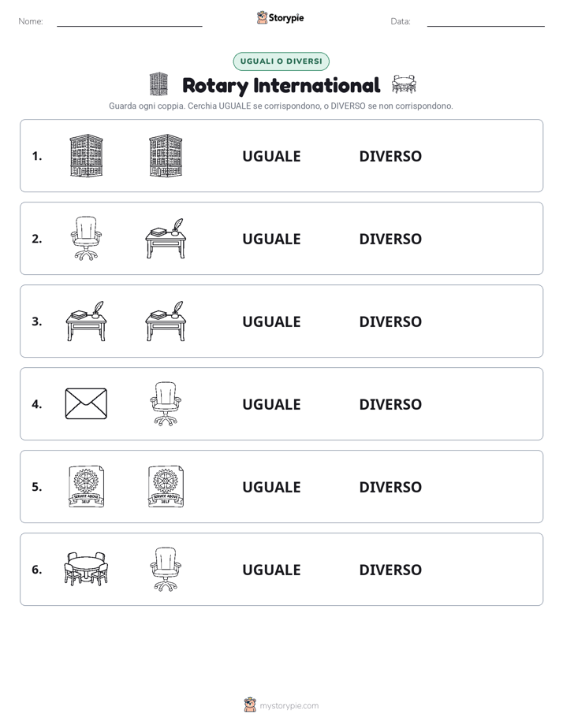Click the office building icon beside the title
The image size is (563, 728).
[x=158, y=84]
